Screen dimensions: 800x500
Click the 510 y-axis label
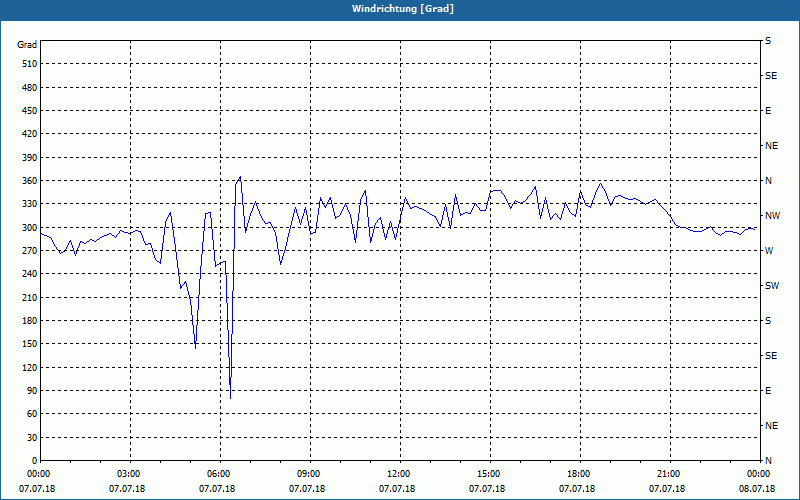[x=30, y=64]
